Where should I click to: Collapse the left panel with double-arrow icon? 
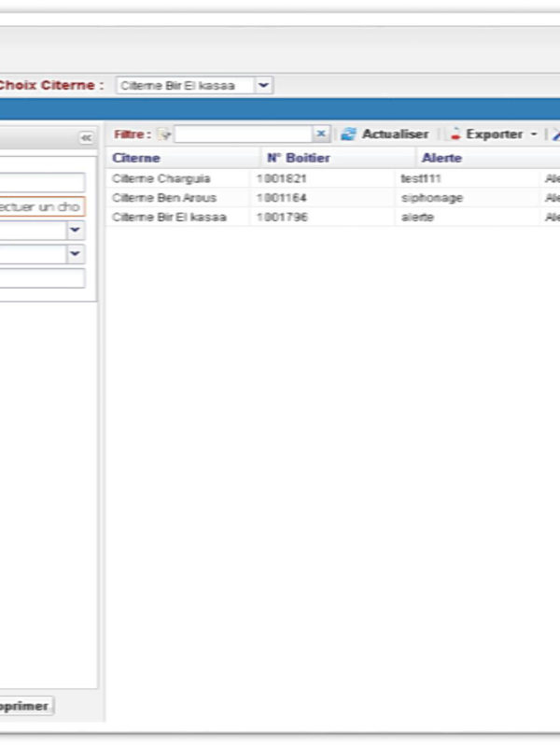86,137
